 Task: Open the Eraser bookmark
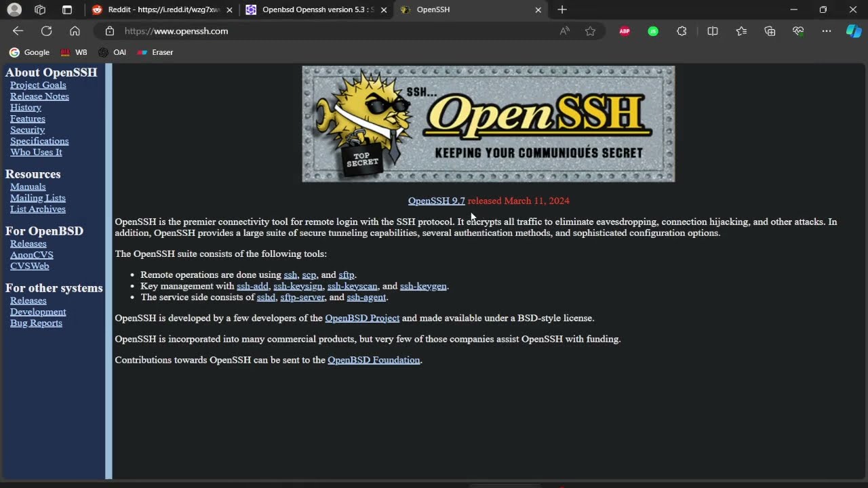(x=155, y=52)
